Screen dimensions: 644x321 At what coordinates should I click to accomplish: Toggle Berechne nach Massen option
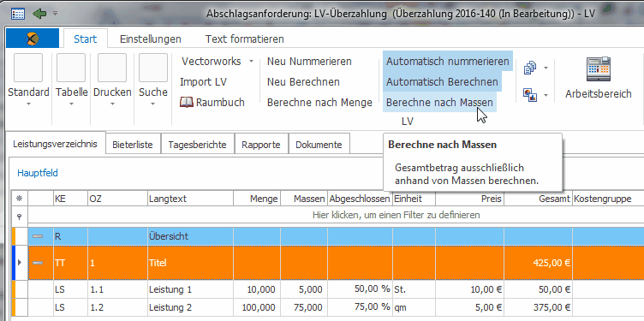pyautogui.click(x=439, y=102)
